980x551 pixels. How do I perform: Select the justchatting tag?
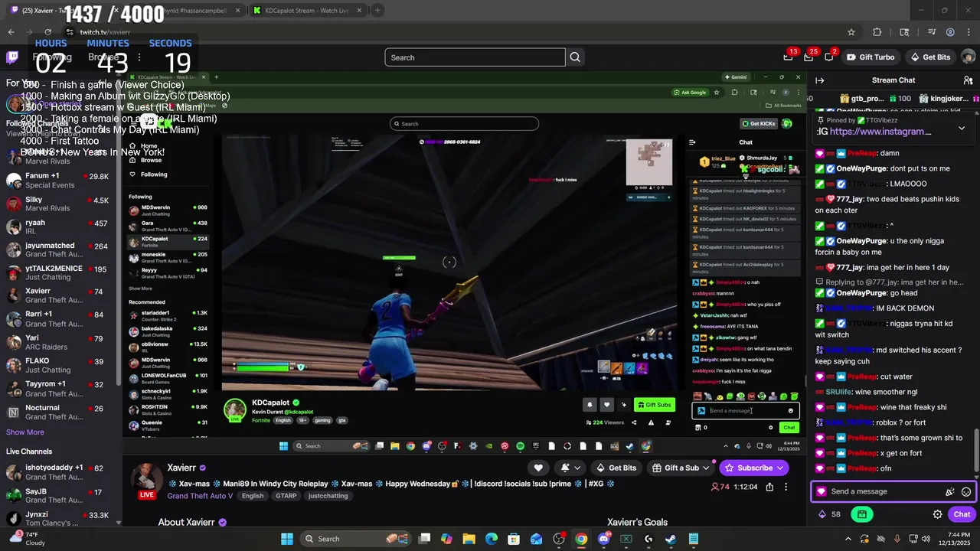328,496
